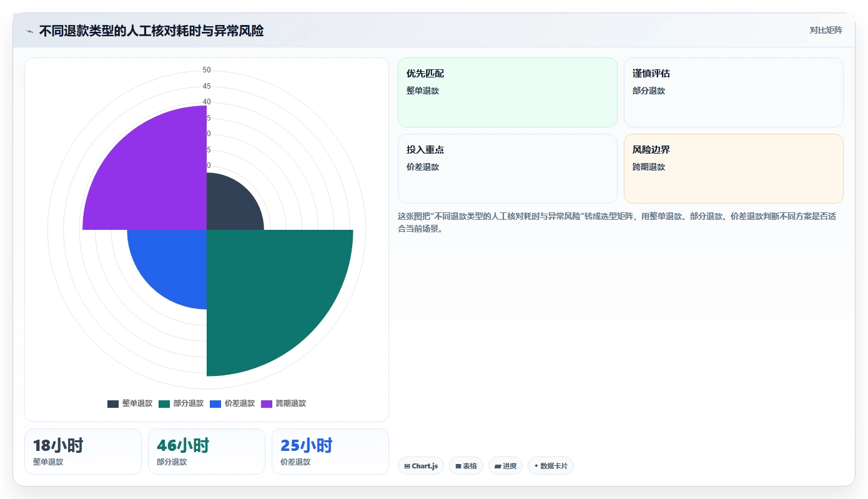Click the icon in the 表格 chip
The width and height of the screenshot is (868, 499).
click(458, 467)
